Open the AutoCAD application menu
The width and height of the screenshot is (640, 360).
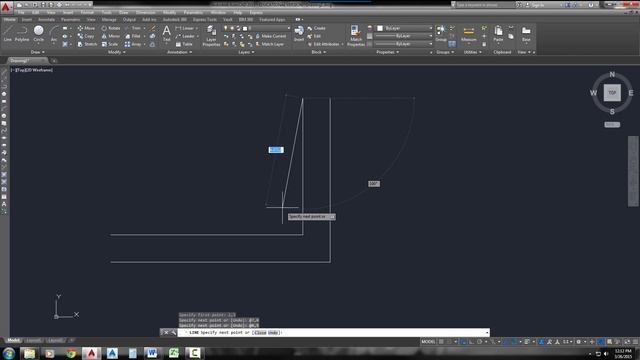(x=6, y=7)
